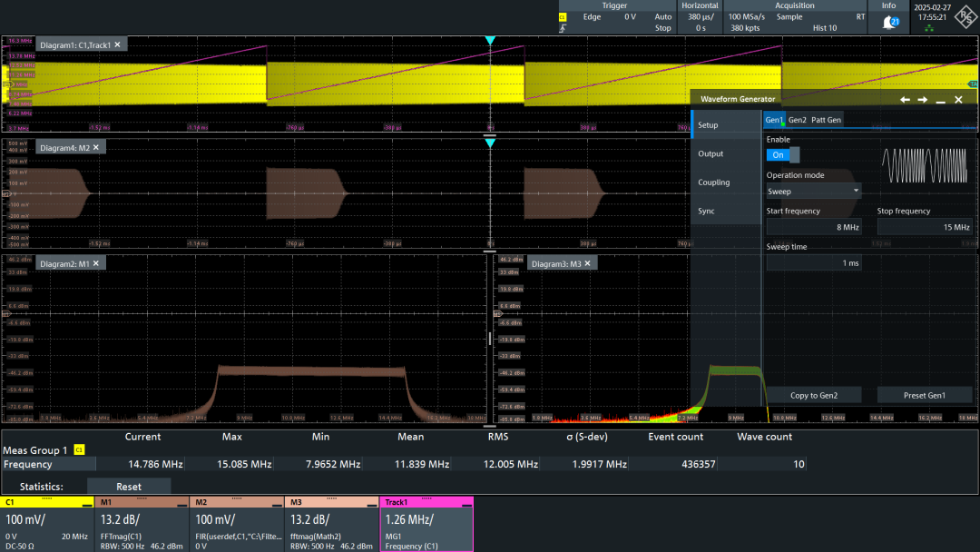Screen dimensions: 980x552
Task: Click the LAN network status icon
Action: [929, 28]
